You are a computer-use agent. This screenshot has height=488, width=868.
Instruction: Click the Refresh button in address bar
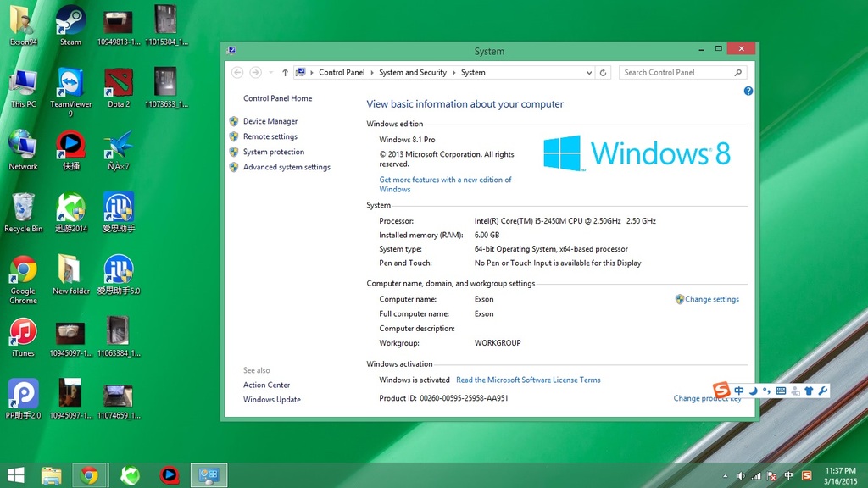(x=604, y=73)
